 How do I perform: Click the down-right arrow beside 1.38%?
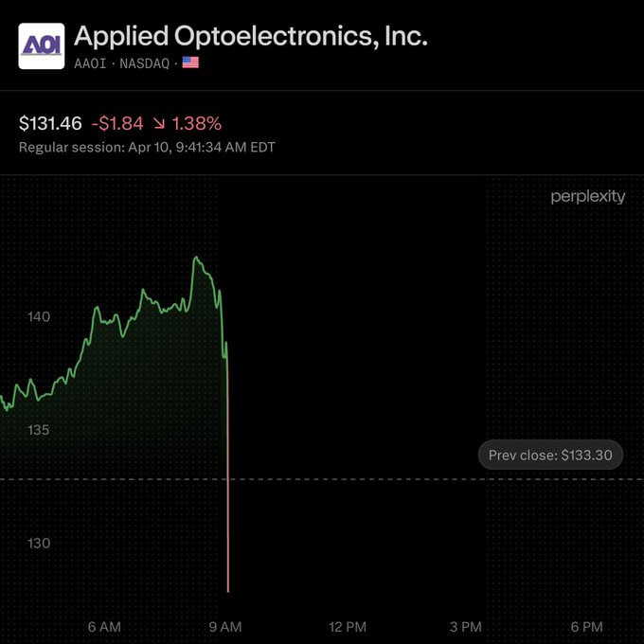[x=159, y=123]
